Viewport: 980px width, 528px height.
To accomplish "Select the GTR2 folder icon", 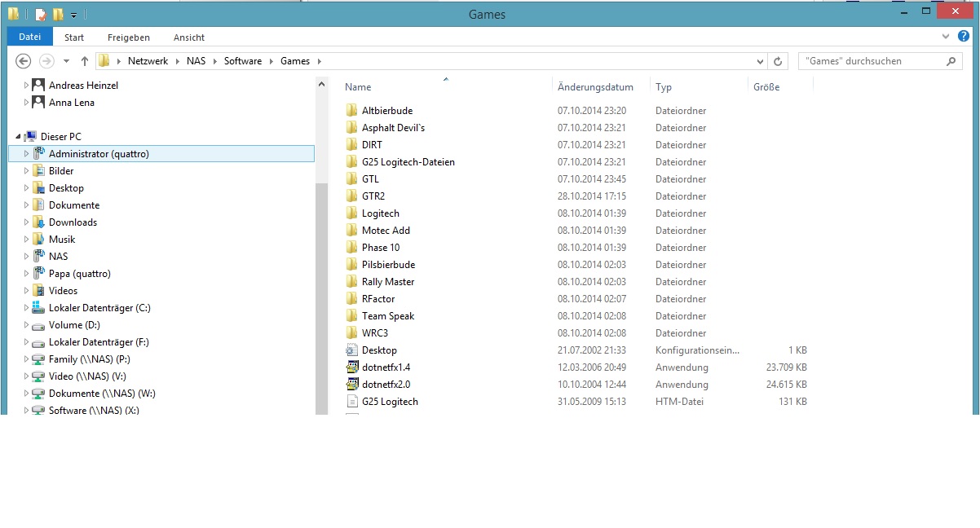I will point(351,196).
